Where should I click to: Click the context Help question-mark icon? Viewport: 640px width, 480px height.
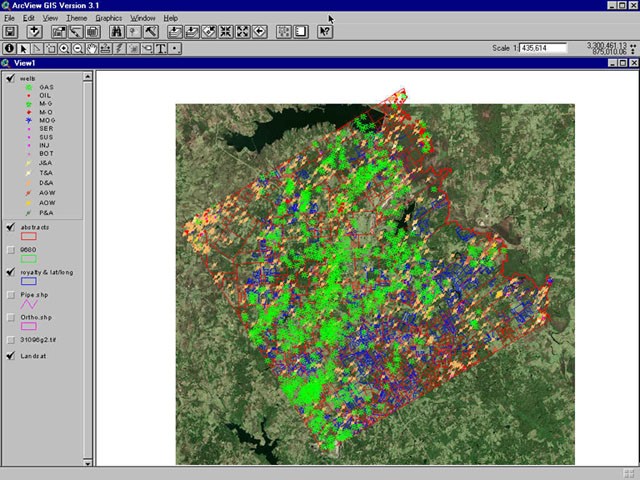point(324,32)
